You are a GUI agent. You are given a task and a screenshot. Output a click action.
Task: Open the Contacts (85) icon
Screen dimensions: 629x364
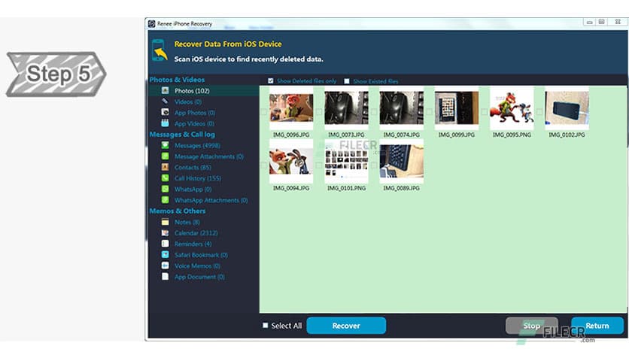(x=165, y=167)
